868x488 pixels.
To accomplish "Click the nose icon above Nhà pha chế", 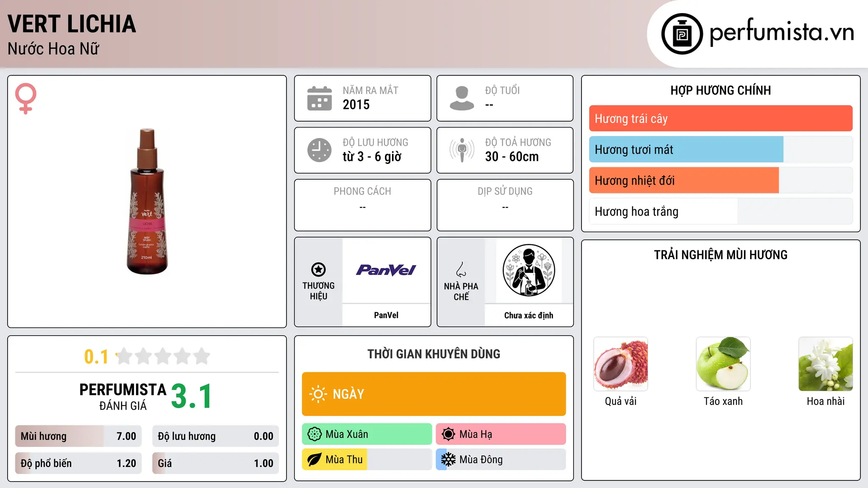I will pos(461,269).
